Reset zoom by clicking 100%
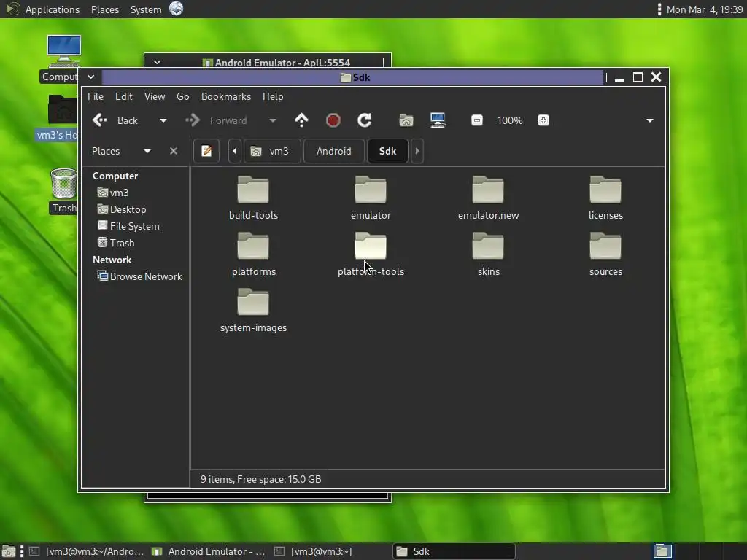 [x=510, y=120]
